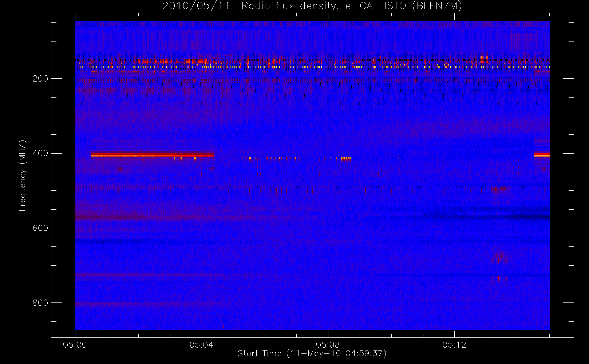The image size is (589, 364).
Task: Click the 400 frequency tick label
Action: coord(40,153)
